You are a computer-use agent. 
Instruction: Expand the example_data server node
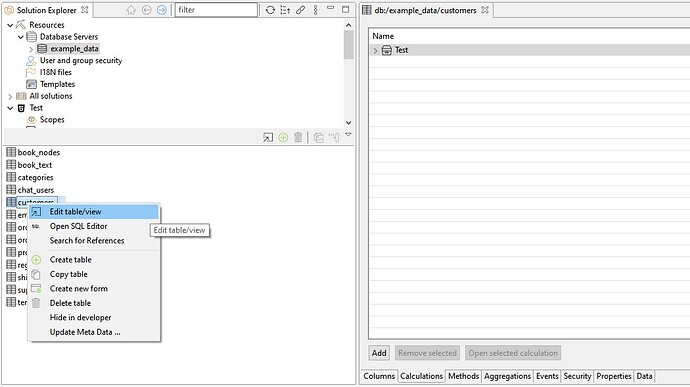point(31,49)
